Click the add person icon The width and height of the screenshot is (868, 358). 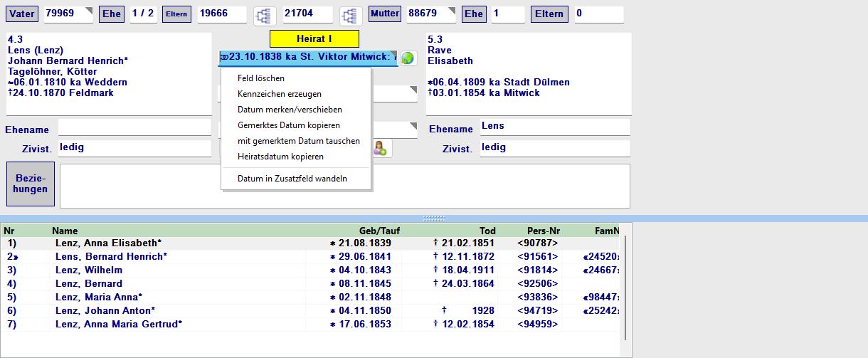point(381,148)
